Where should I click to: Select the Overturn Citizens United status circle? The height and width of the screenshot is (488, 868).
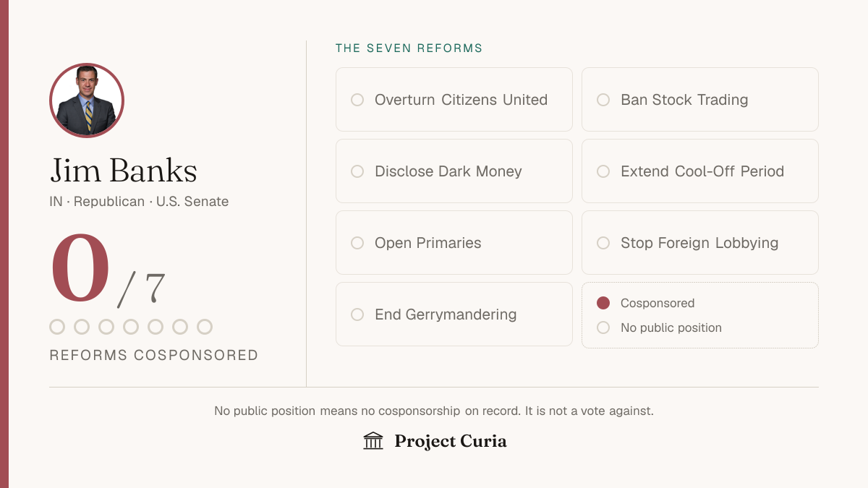357,100
